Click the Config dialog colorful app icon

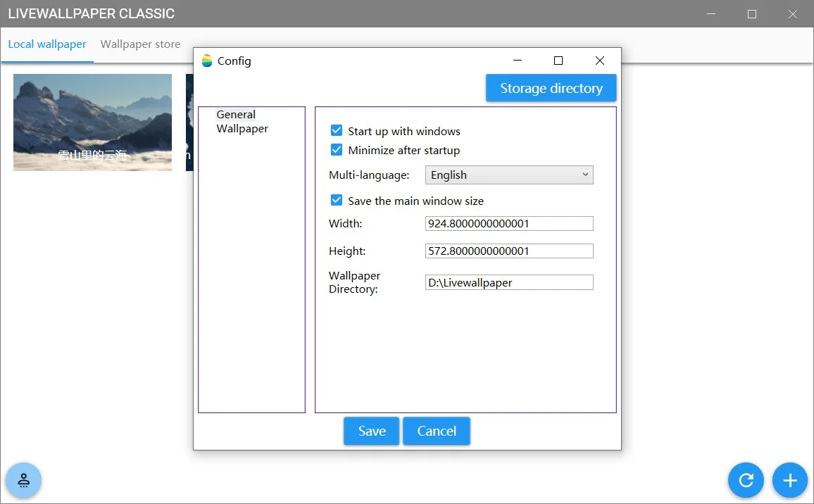pyautogui.click(x=207, y=61)
